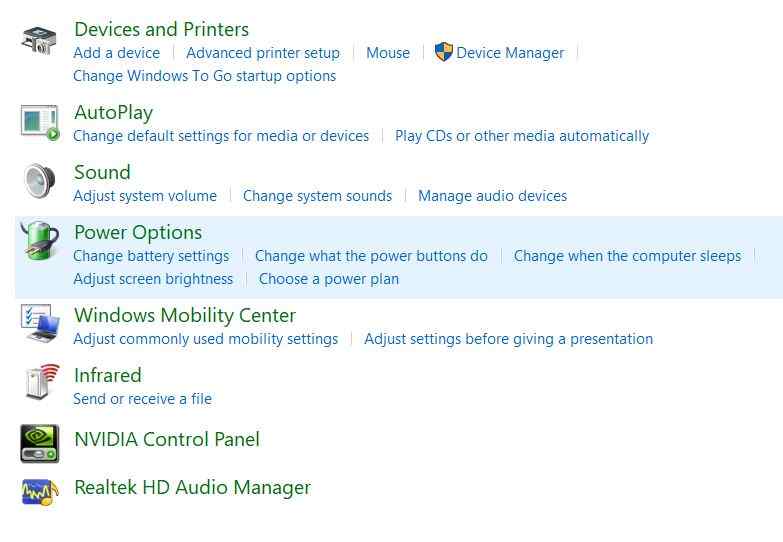
Task: Click the NVIDIA Control Panel icon
Action: point(40,442)
